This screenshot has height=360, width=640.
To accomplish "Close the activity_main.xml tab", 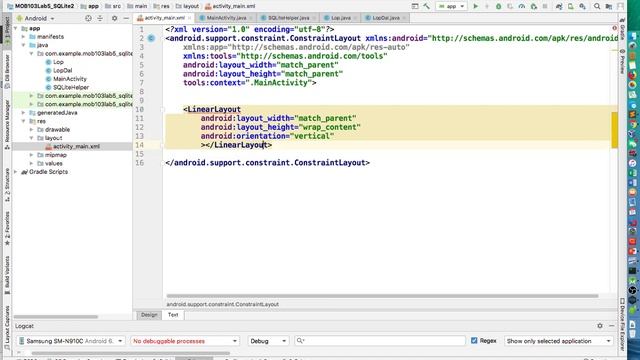I will [189, 18].
